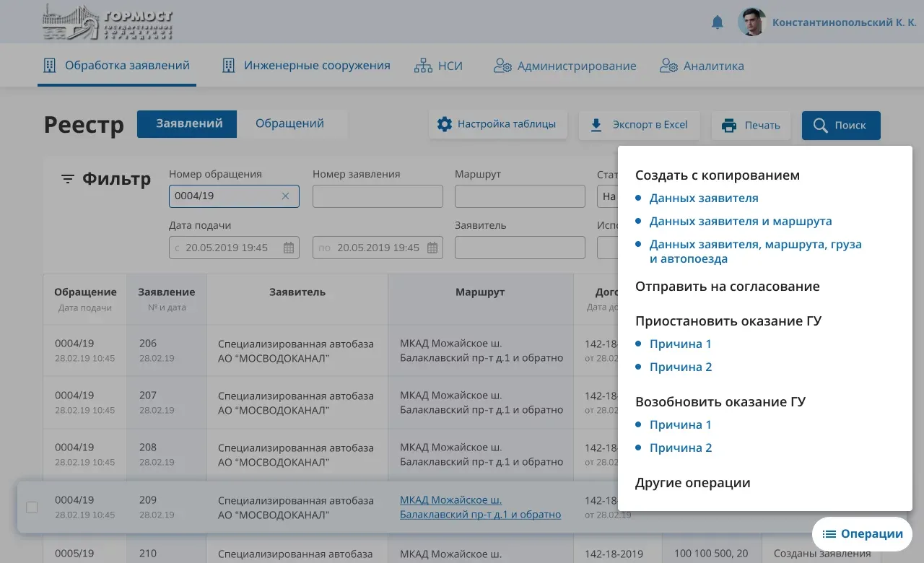The image size is (924, 563).
Task: Open Настройка таблицы settings
Action: pyautogui.click(x=497, y=125)
